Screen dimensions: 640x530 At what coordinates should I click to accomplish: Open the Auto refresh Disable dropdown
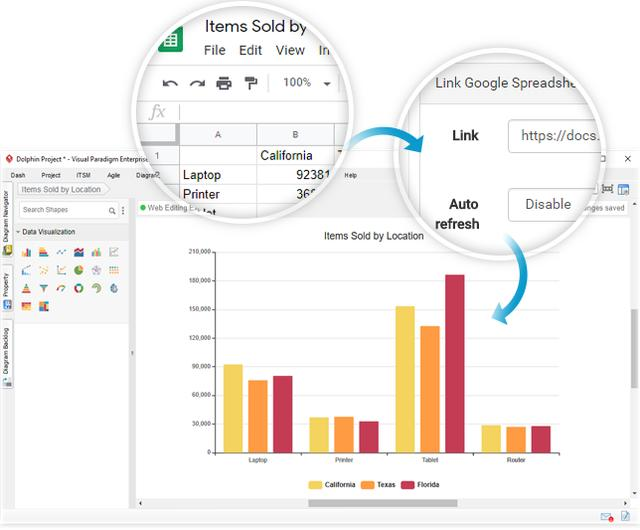[551, 205]
